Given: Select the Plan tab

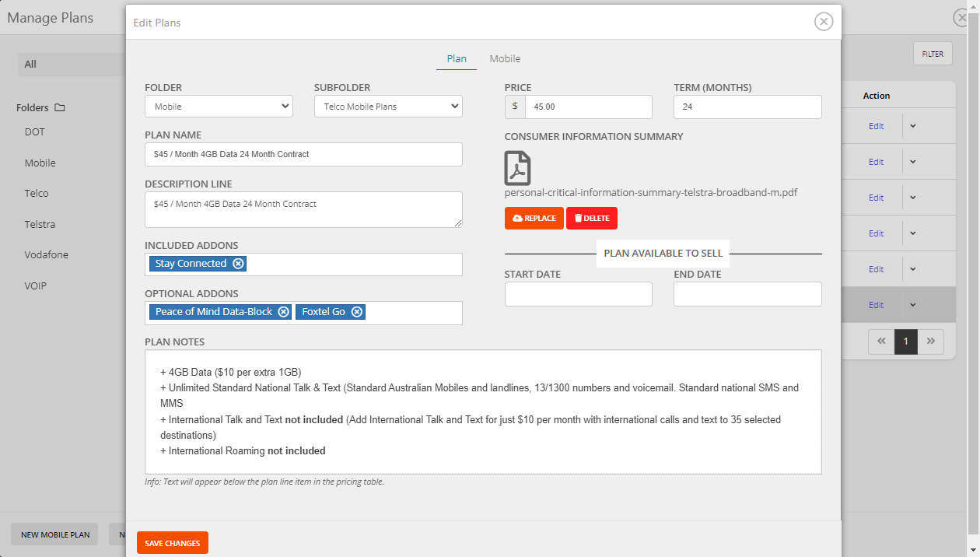Looking at the screenshot, I should (457, 58).
